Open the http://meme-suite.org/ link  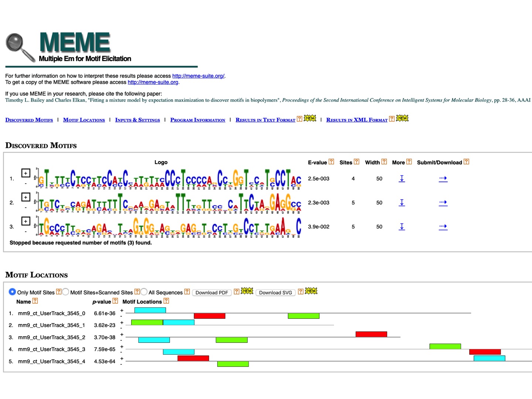click(x=198, y=76)
